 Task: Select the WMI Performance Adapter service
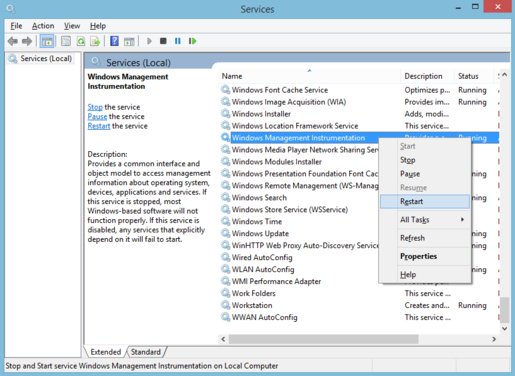point(359,281)
